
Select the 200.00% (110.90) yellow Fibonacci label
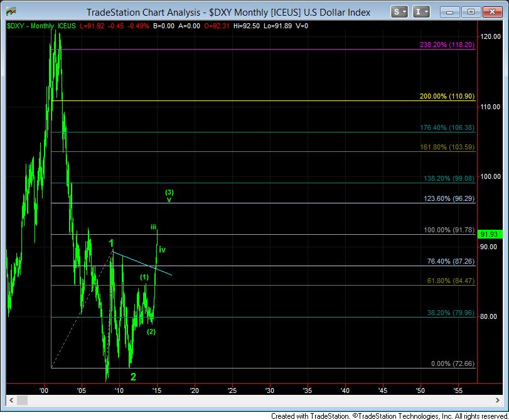point(447,97)
